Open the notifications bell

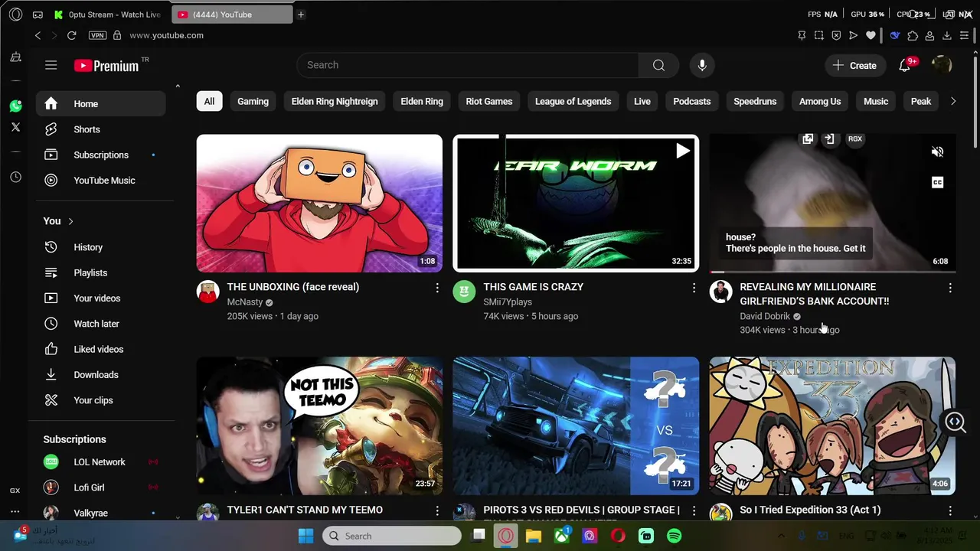point(904,66)
